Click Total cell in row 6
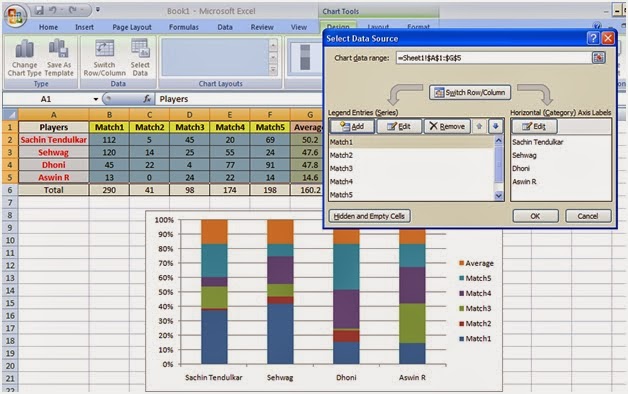This screenshot has height=394, width=628. (x=54, y=190)
